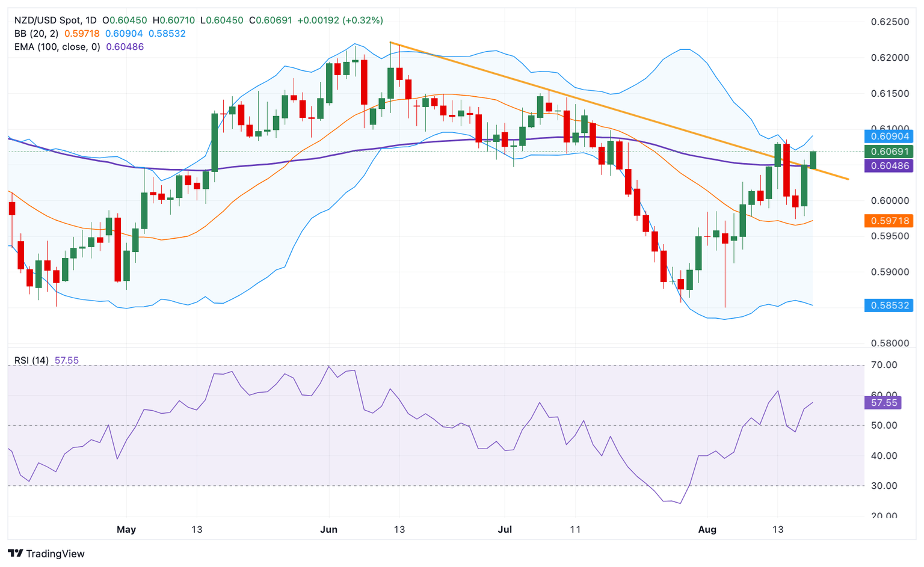Viewport: 924px width, 567px height.
Task: Open the RSI (14) indicator legend
Action: pos(31,360)
